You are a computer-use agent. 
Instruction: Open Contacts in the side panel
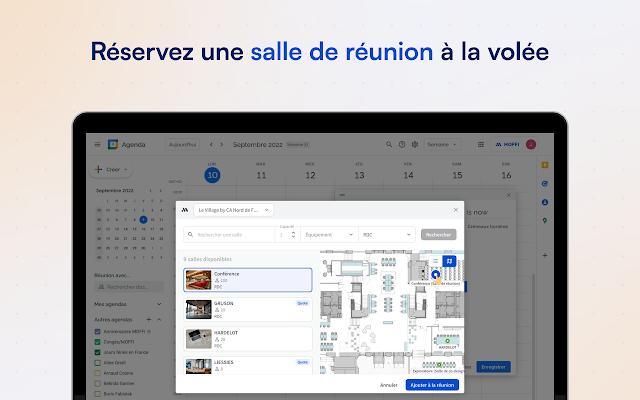(x=545, y=202)
